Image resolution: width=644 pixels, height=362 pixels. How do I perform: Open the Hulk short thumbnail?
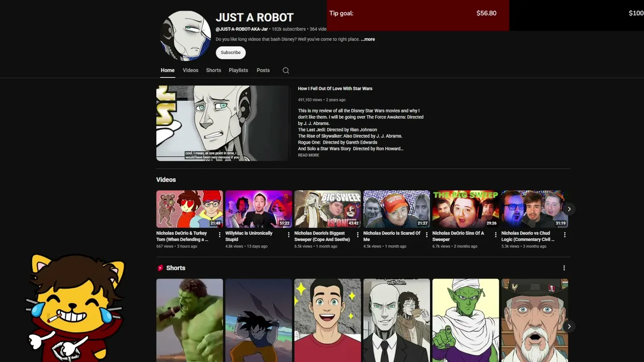[189, 320]
